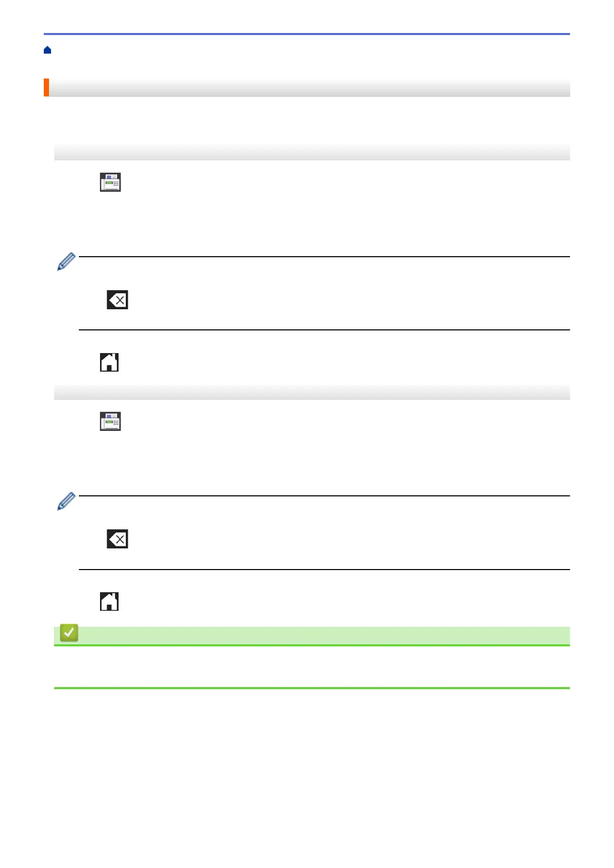The width and height of the screenshot is (614, 868).
Task: Click the black house icon above the second section header
Action: pos(109,362)
